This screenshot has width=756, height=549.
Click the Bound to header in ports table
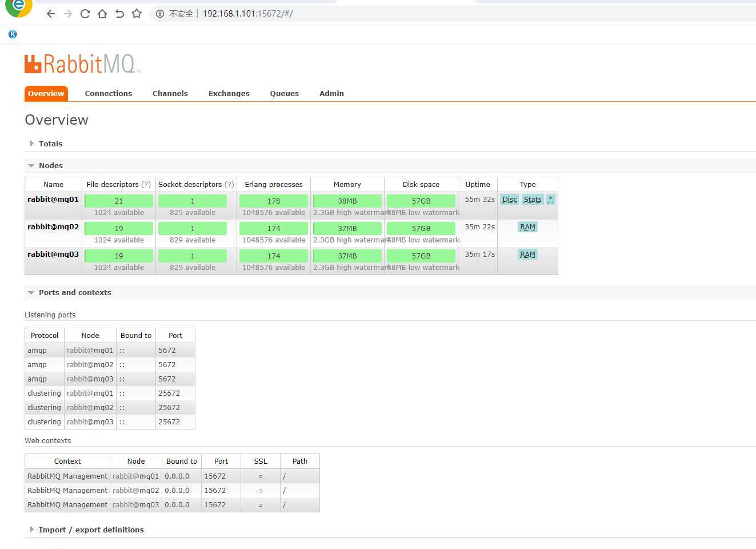pos(136,335)
